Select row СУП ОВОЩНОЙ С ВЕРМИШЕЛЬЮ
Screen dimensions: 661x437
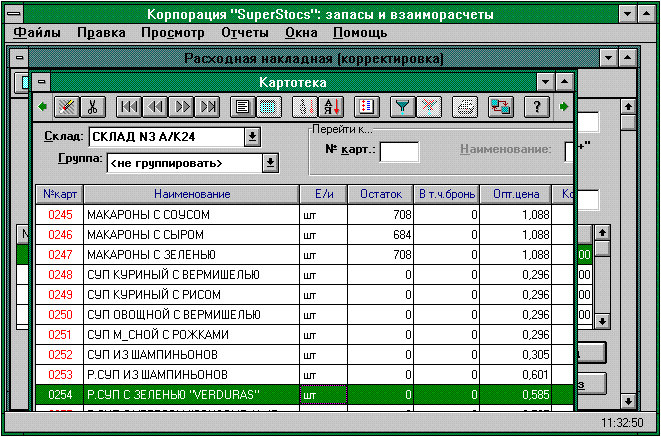(304, 315)
